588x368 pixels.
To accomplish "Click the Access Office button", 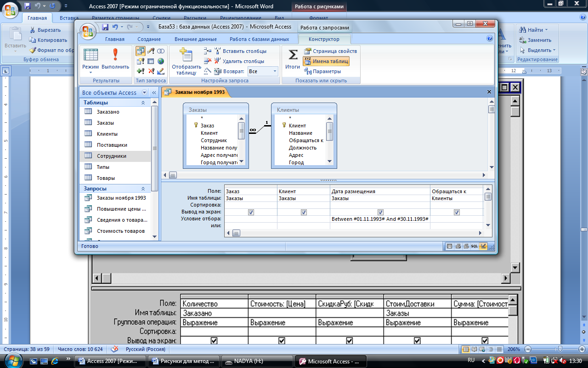I will point(88,31).
